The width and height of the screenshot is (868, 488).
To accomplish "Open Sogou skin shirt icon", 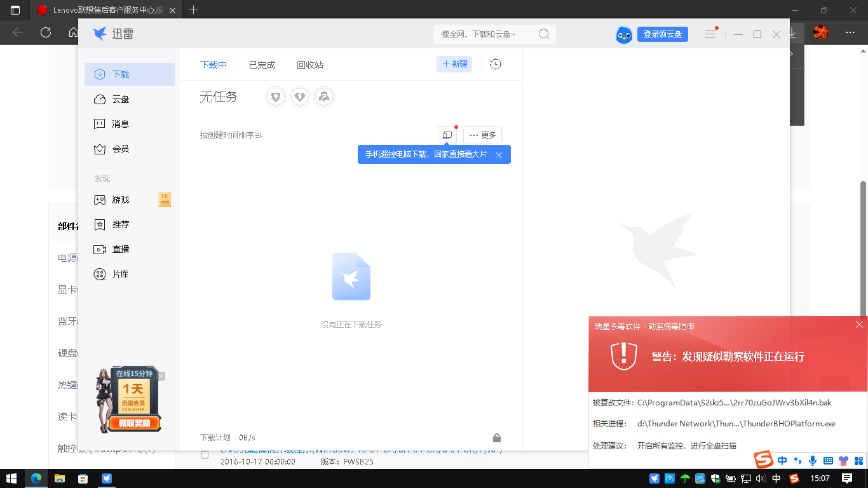I will [x=844, y=461].
